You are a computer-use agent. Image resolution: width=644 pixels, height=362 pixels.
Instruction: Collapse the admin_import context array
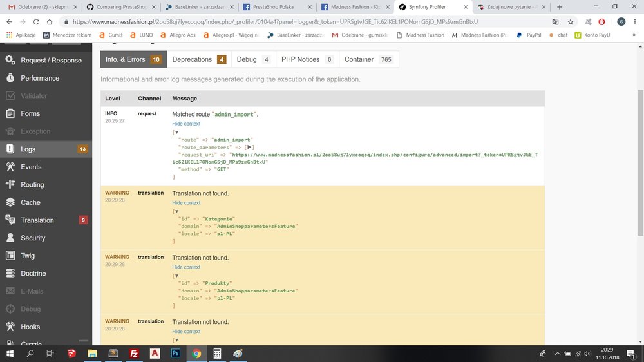[176, 132]
